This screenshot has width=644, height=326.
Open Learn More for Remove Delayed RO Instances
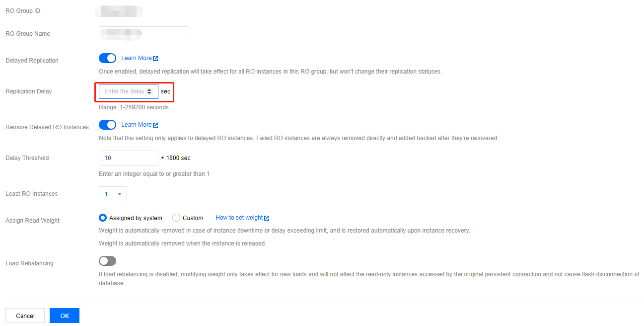pyautogui.click(x=136, y=125)
